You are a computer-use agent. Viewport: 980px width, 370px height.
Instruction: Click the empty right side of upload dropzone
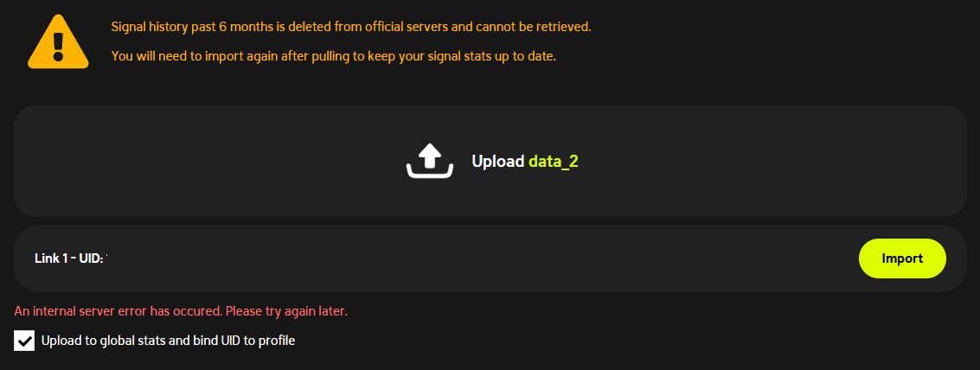click(773, 161)
